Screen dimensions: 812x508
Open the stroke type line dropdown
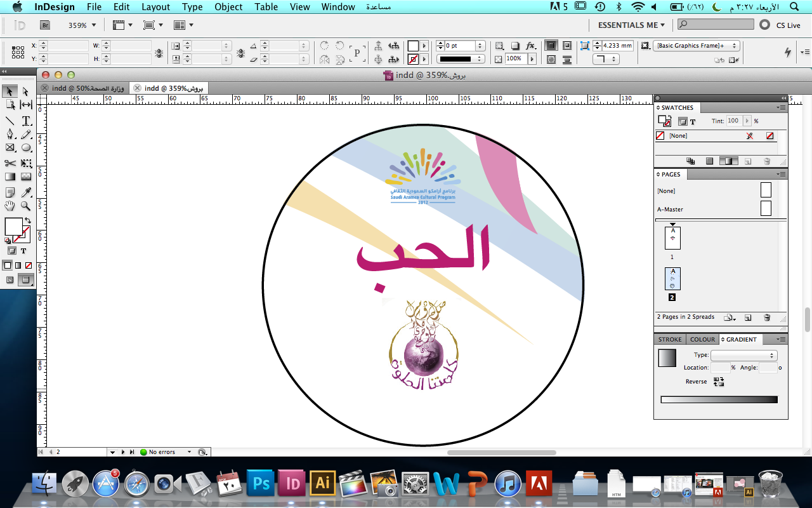point(461,59)
